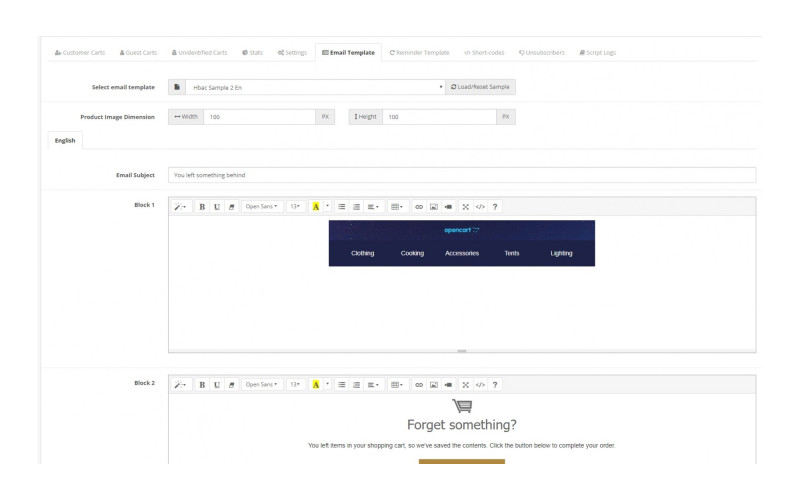This screenshot has height=500, width=800.
Task: Click underline icon in Block 1 toolbar
Action: coord(217,207)
